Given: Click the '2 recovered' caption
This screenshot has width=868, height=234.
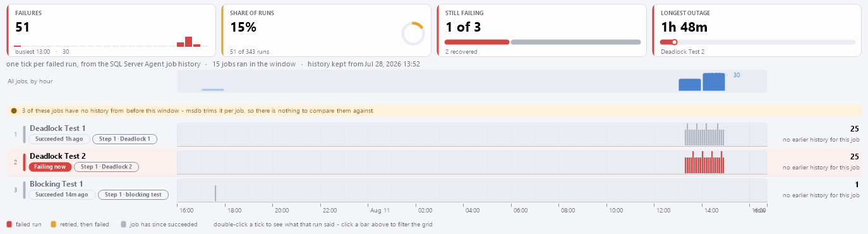Looking at the screenshot, I should coord(461,52).
